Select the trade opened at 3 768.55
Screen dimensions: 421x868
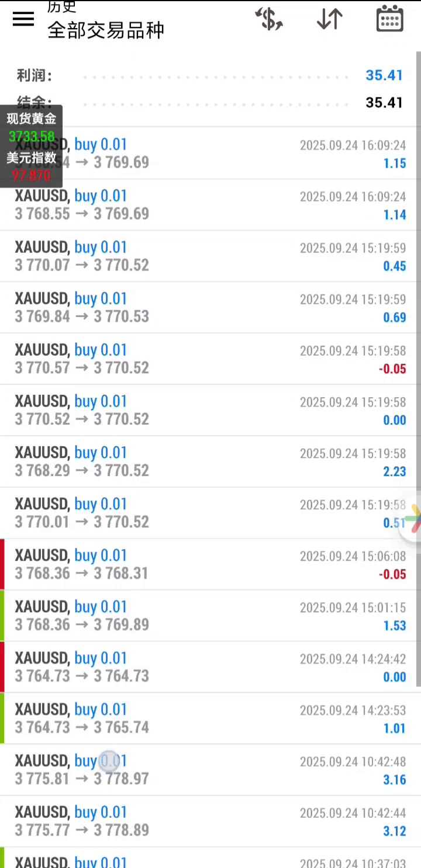(x=210, y=204)
